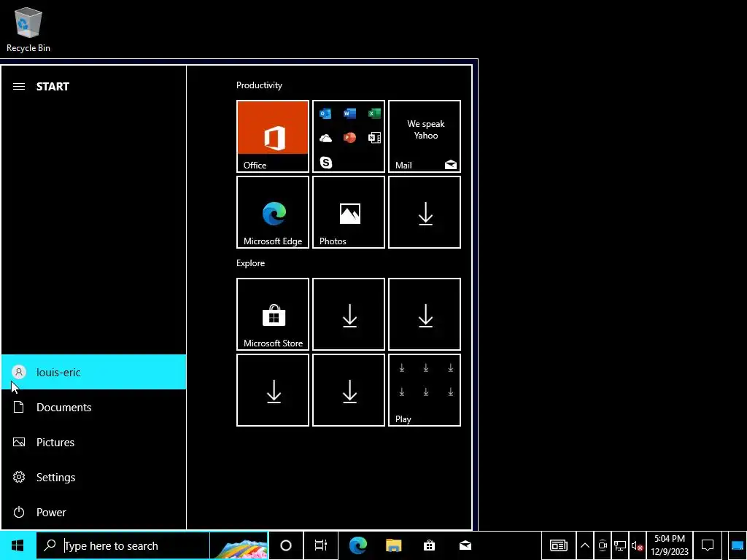747x560 pixels.
Task: Click the search highlights image in search box
Action: [x=239, y=545]
